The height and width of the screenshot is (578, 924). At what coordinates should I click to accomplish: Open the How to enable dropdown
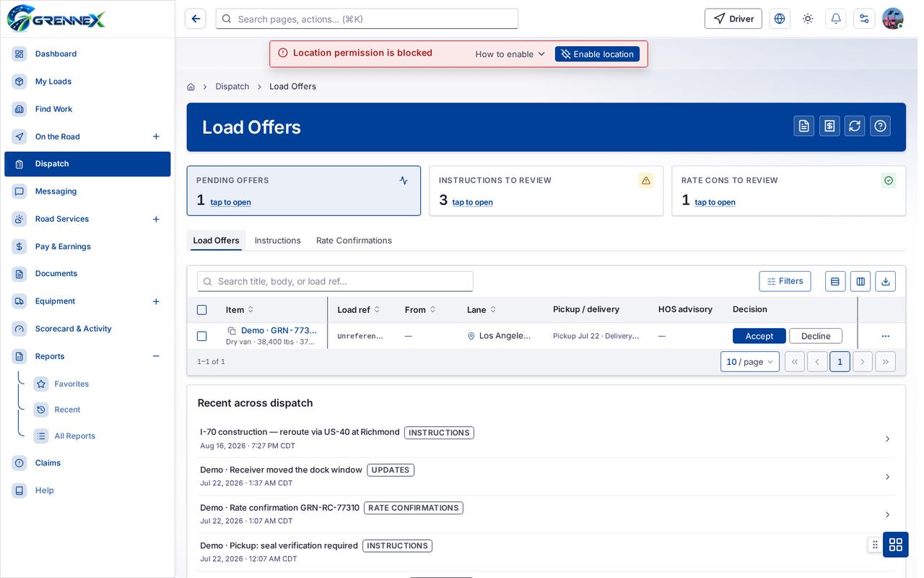pyautogui.click(x=510, y=54)
